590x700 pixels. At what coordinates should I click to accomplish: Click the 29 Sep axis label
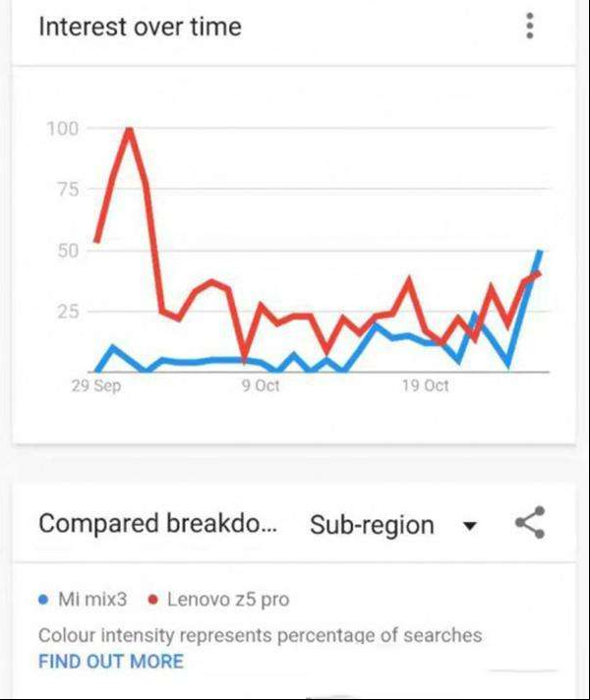tap(96, 385)
